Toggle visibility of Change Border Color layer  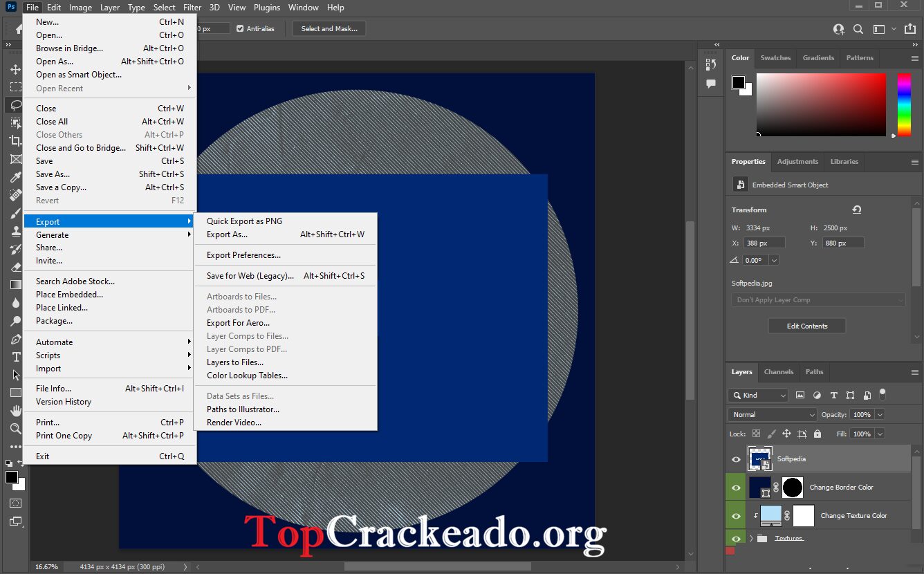[x=735, y=488]
